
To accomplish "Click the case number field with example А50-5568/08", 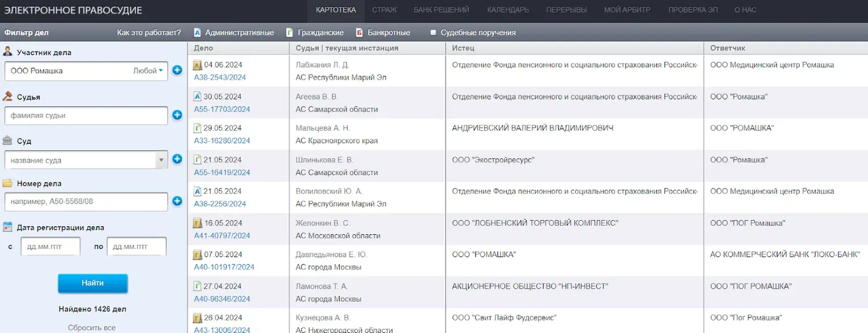I will pyautogui.click(x=86, y=201).
